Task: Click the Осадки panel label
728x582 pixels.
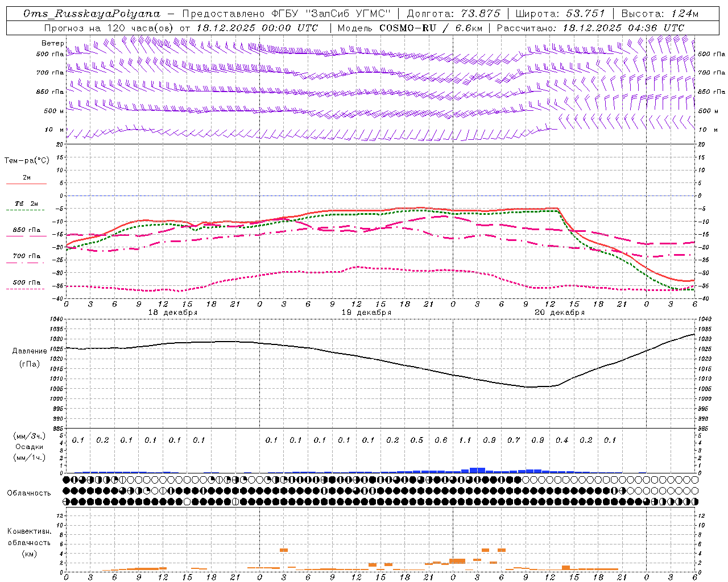Action: tap(30, 447)
